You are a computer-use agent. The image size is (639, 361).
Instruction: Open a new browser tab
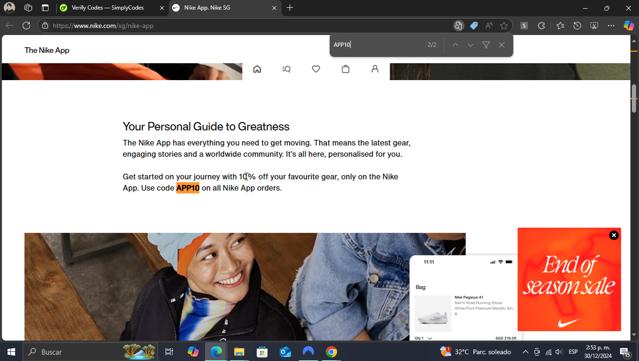pos(290,8)
